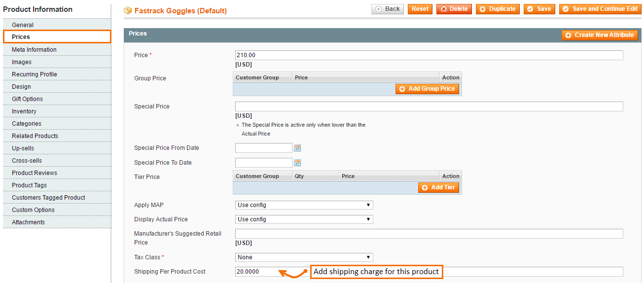Screen dimensions: 644x283
Task: Open the Images tab
Action: click(x=57, y=62)
